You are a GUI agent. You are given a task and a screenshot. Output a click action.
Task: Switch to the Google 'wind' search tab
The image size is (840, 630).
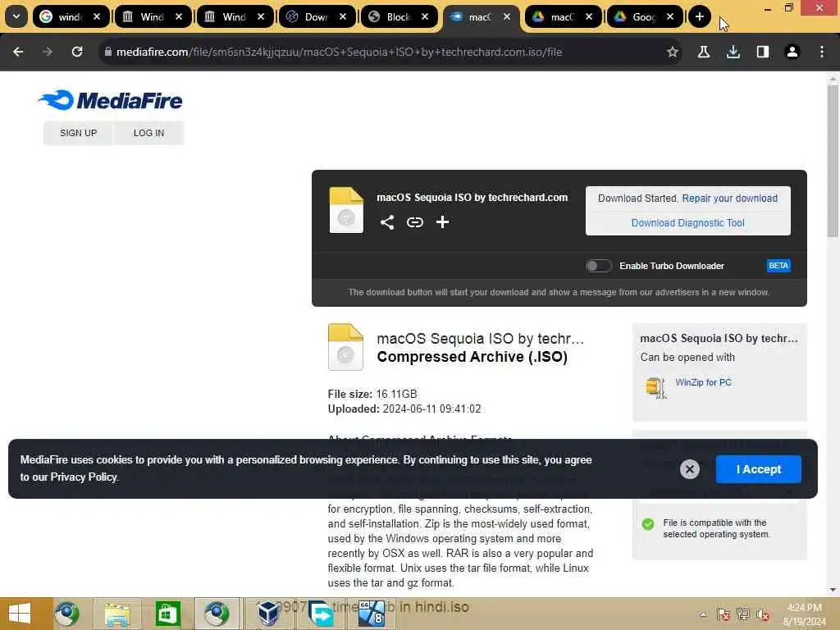click(71, 16)
